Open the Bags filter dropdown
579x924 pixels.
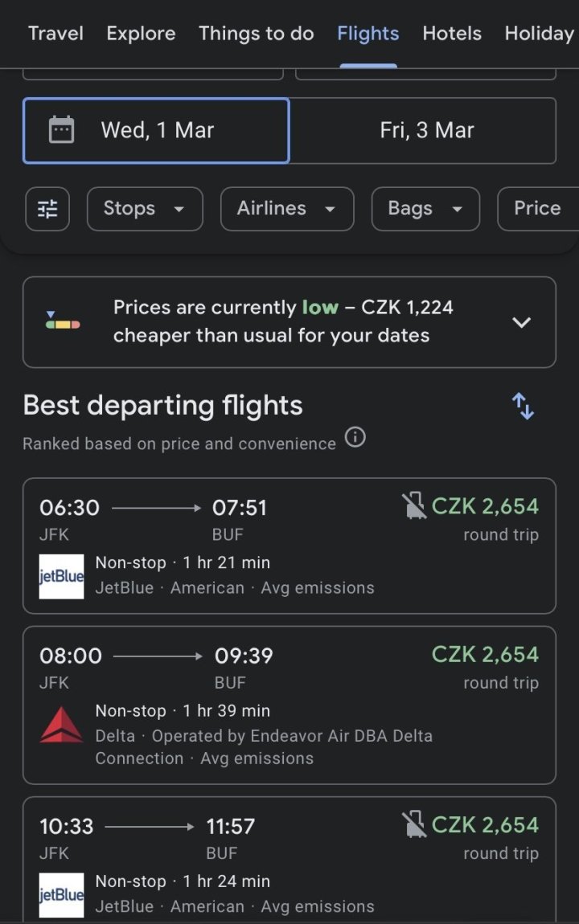[x=425, y=209]
